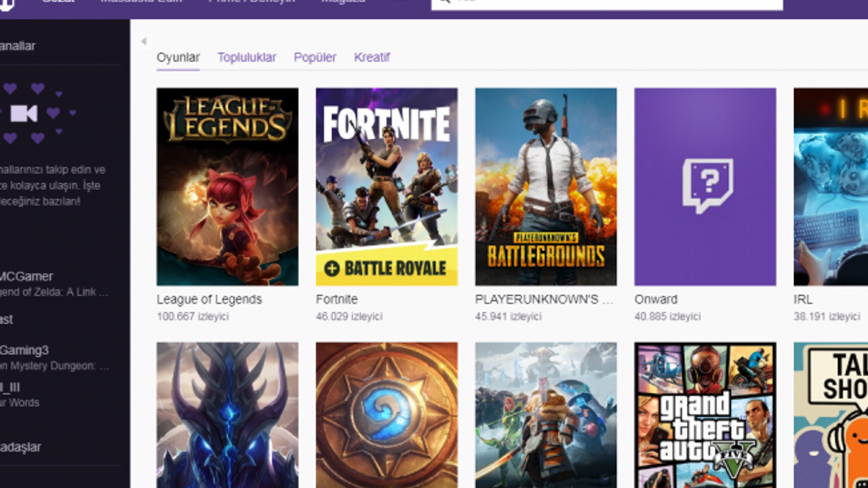Click the 100.667 izleyici viewer count
The height and width of the screenshot is (488, 868).
coord(193,317)
